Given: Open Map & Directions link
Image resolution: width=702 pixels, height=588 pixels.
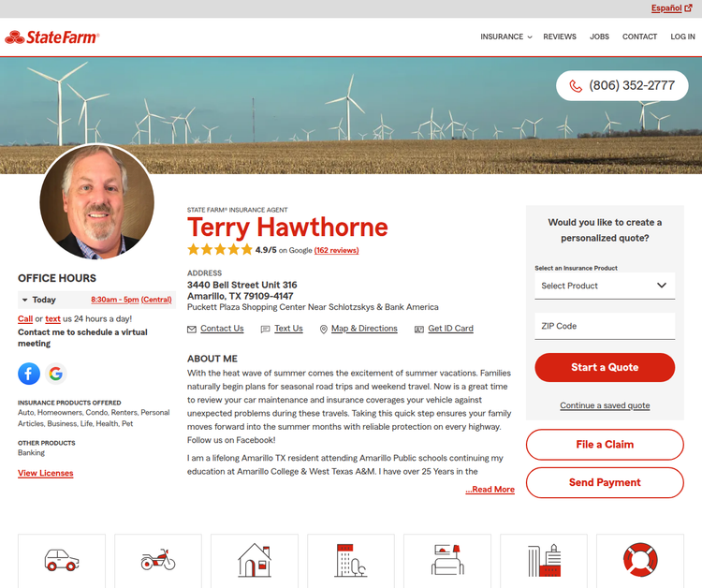Looking at the screenshot, I should (x=364, y=329).
